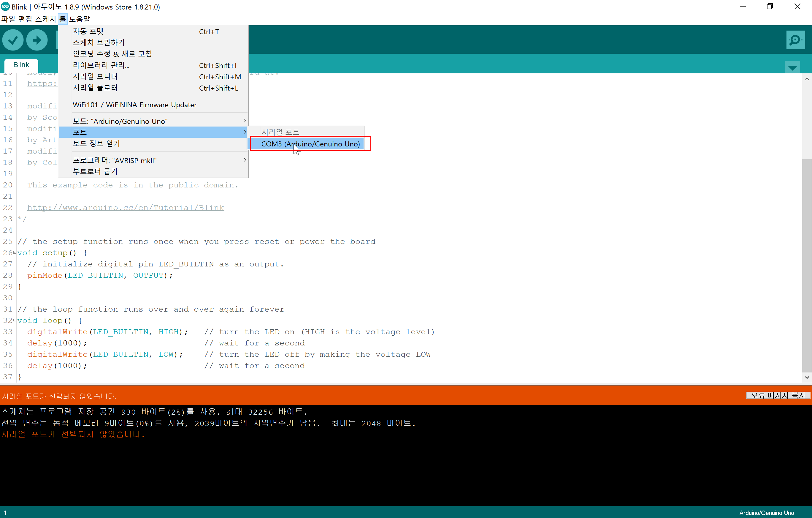Image resolution: width=812 pixels, height=518 pixels.
Task: Switch to the Blink sketch tab
Action: pos(21,65)
